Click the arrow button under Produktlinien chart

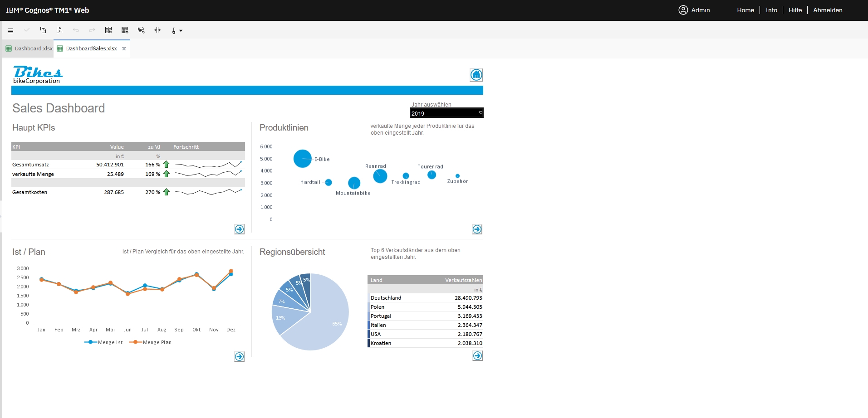click(477, 229)
